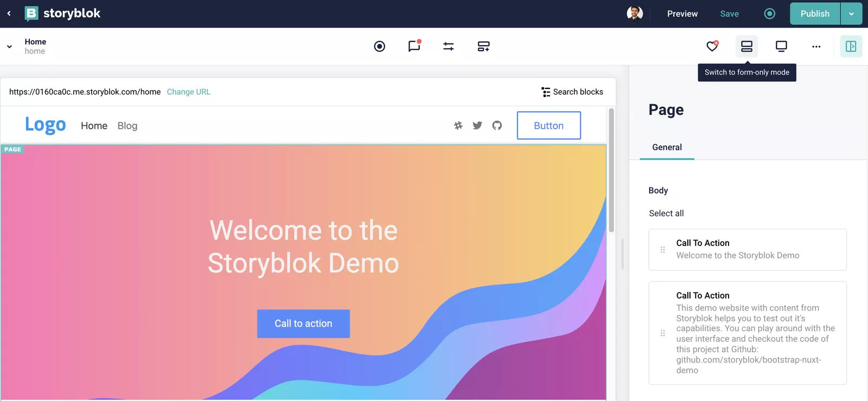The height and width of the screenshot is (401, 868).
Task: Switch to desktop visual preview icon
Action: (781, 46)
